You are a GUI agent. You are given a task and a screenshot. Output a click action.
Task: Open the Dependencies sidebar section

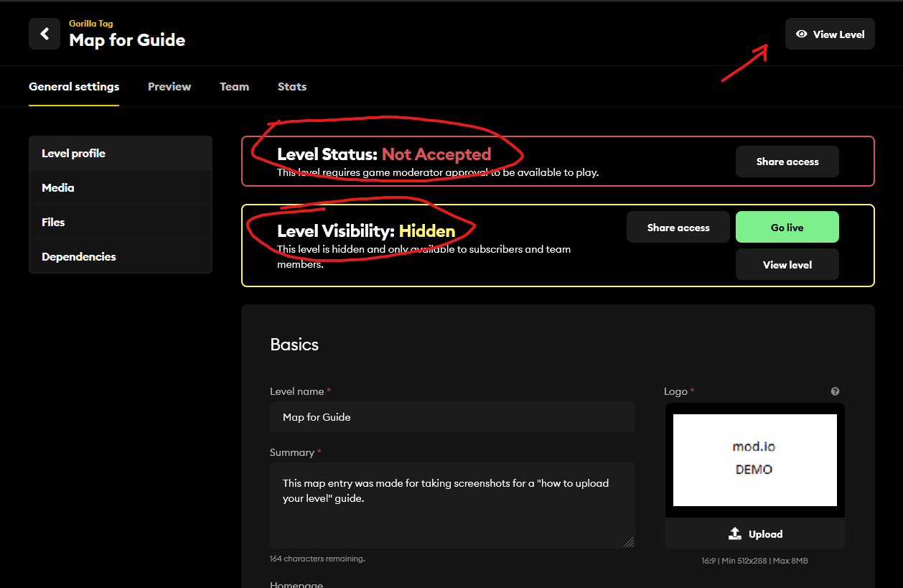tap(120, 257)
